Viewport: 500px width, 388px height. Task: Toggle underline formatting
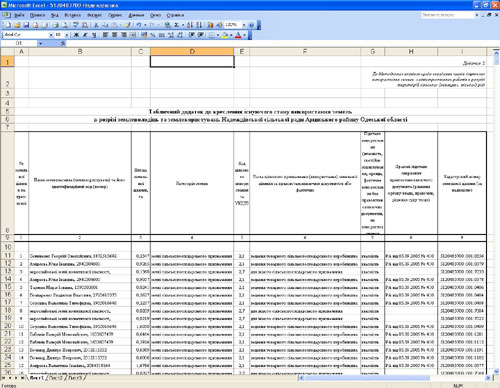pyautogui.click(x=94, y=35)
